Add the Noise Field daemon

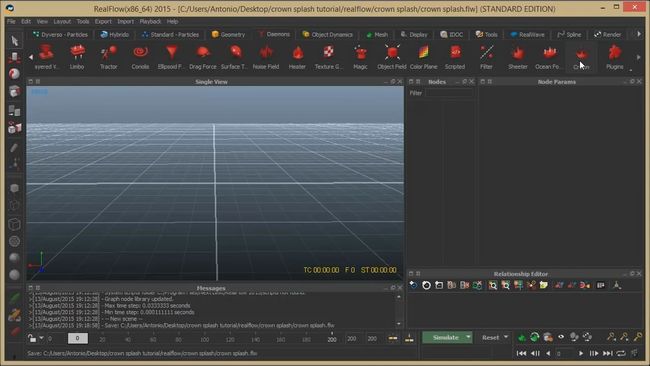(266, 57)
